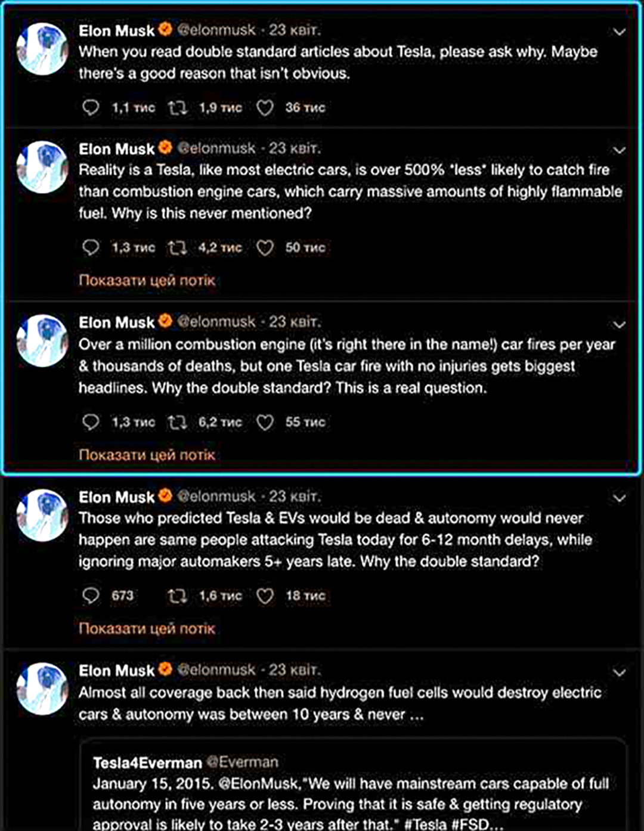The height and width of the screenshot is (831, 644).
Task: Open the @elonmusk handle on the first tweet
Action: (216, 30)
